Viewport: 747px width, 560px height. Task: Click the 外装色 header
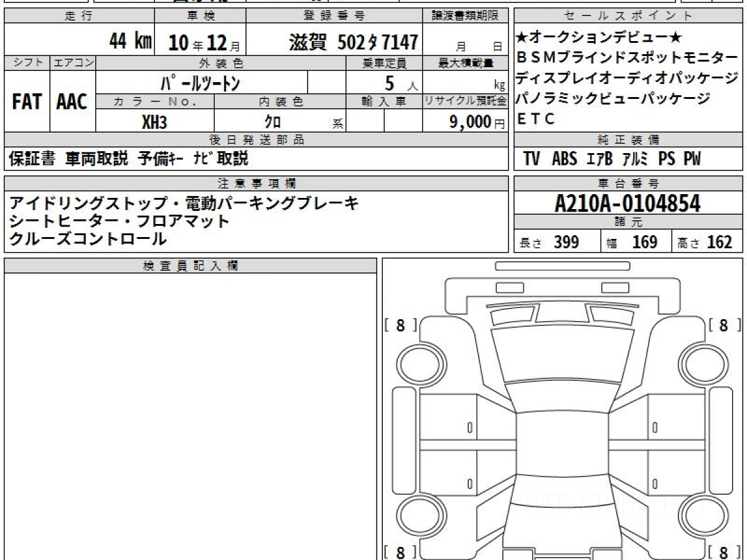221,62
